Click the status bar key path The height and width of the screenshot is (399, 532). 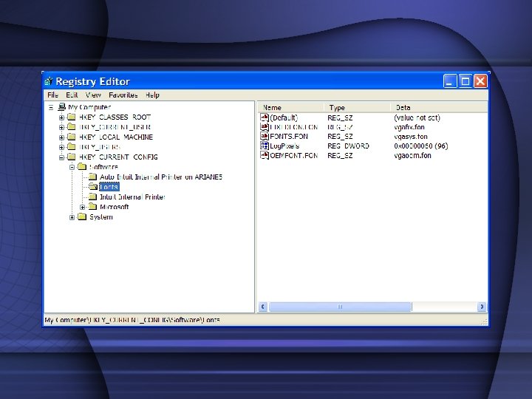(x=132, y=320)
